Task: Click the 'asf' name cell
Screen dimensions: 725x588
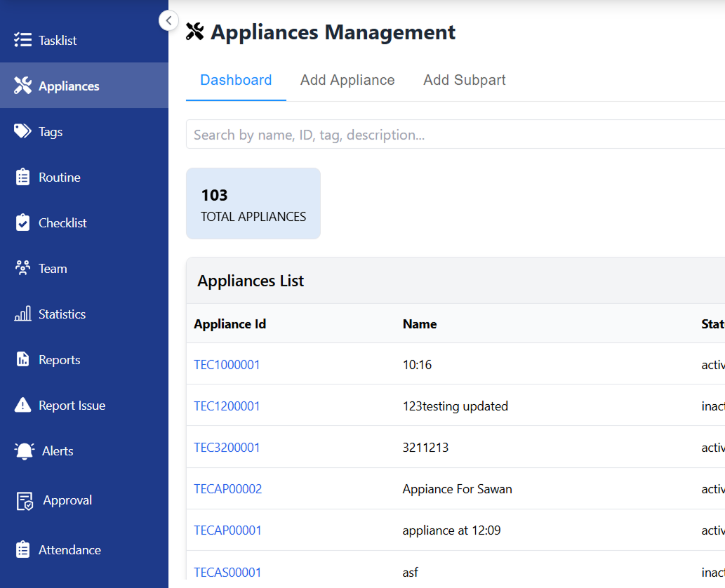Action: (x=410, y=573)
